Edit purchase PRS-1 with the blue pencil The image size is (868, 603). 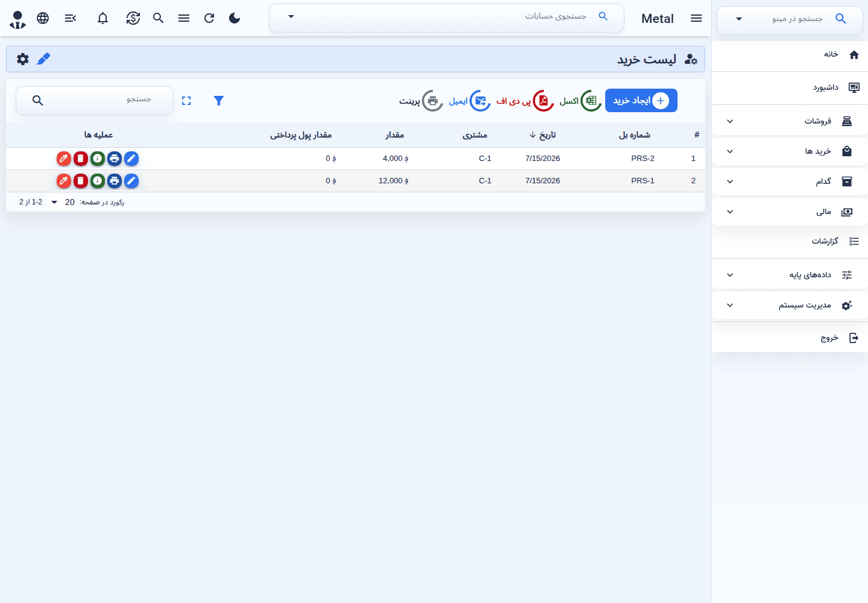[131, 181]
